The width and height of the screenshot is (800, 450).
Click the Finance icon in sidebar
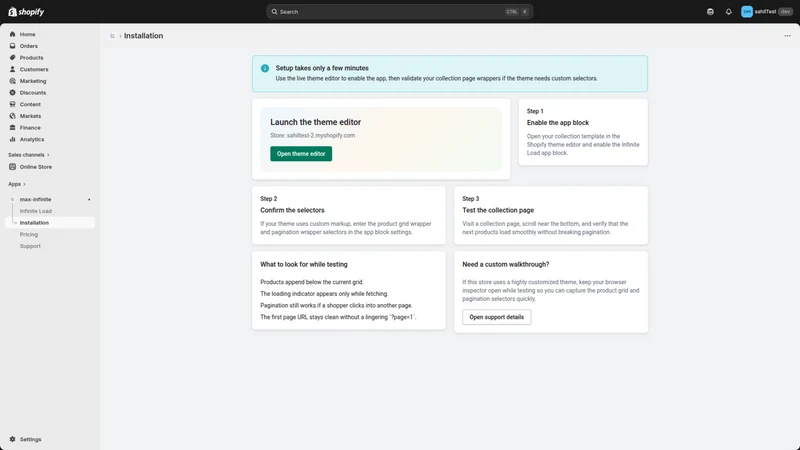pos(12,128)
